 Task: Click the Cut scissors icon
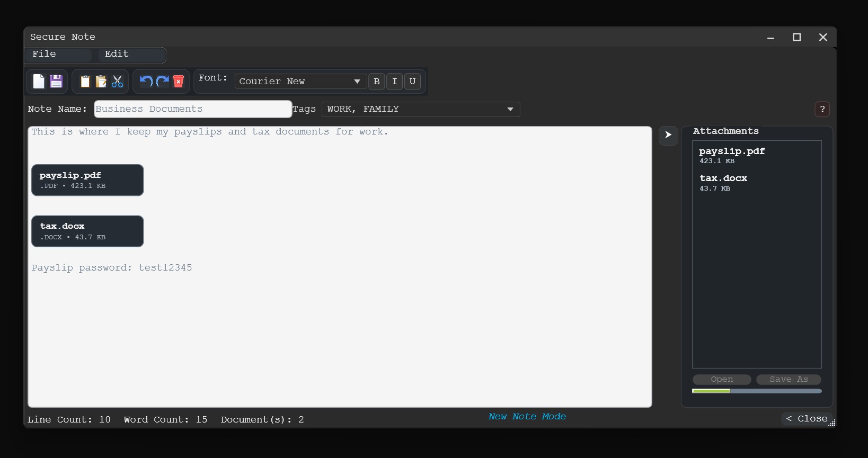[x=117, y=81]
